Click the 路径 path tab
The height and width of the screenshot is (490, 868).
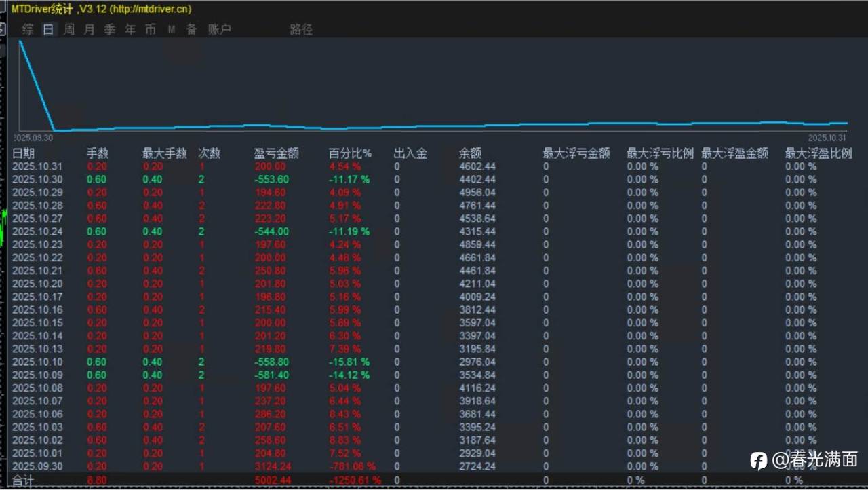pyautogui.click(x=301, y=29)
